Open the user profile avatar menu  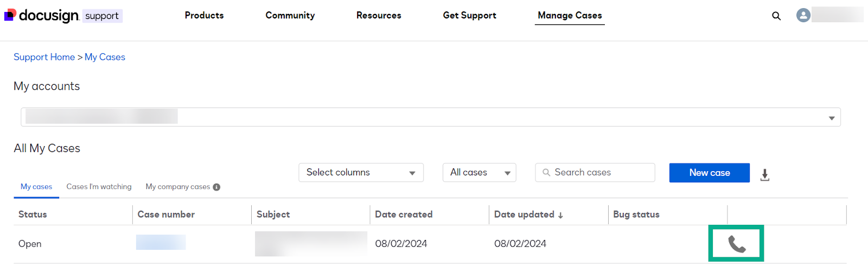803,15
